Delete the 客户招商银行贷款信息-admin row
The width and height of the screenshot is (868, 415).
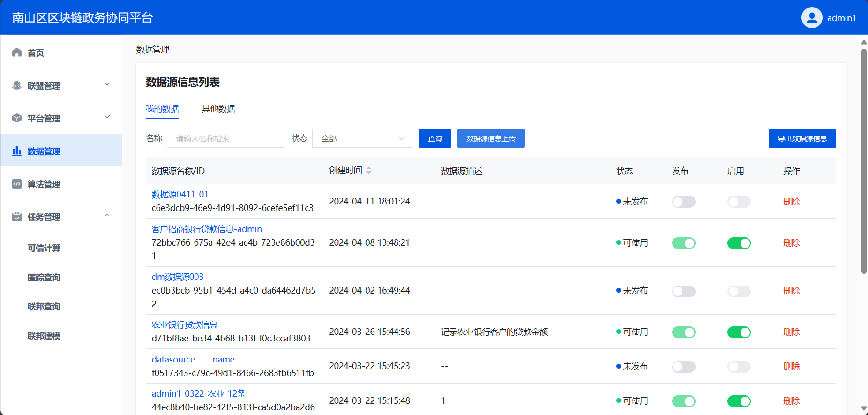[x=791, y=243]
